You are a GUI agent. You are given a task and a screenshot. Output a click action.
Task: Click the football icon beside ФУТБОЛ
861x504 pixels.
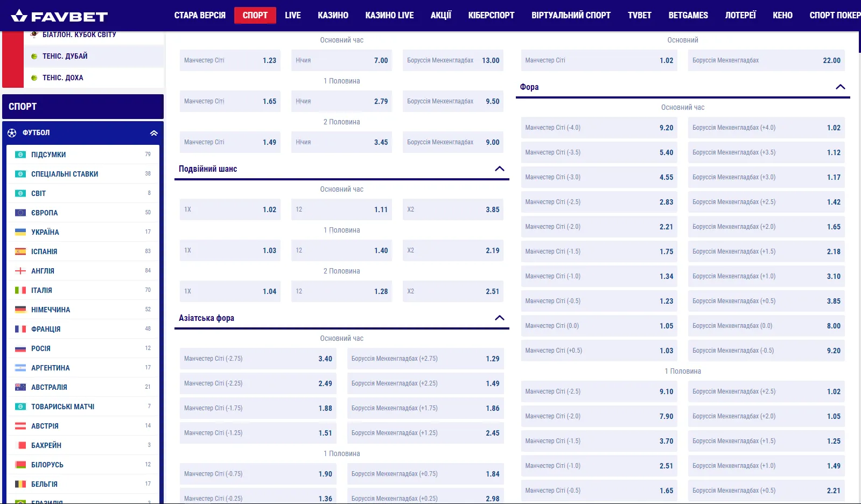(12, 133)
